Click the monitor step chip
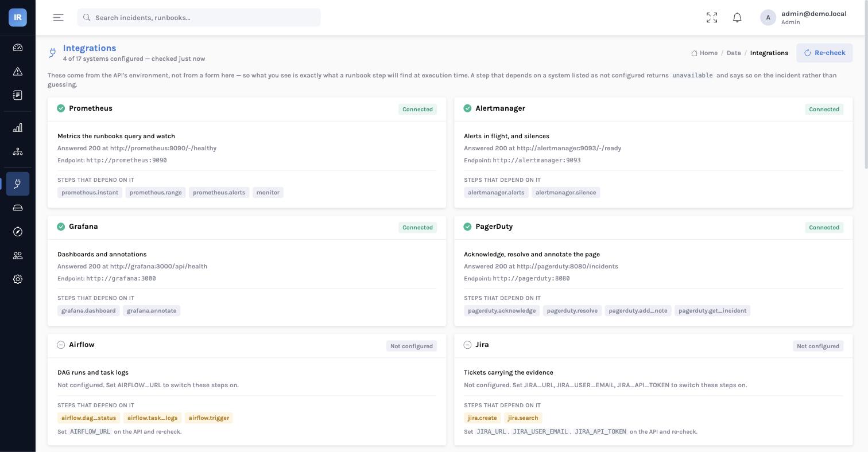 [268, 193]
